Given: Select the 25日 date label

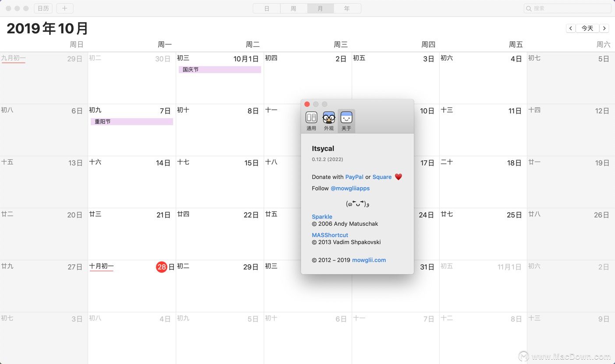Looking at the screenshot, I should [514, 215].
